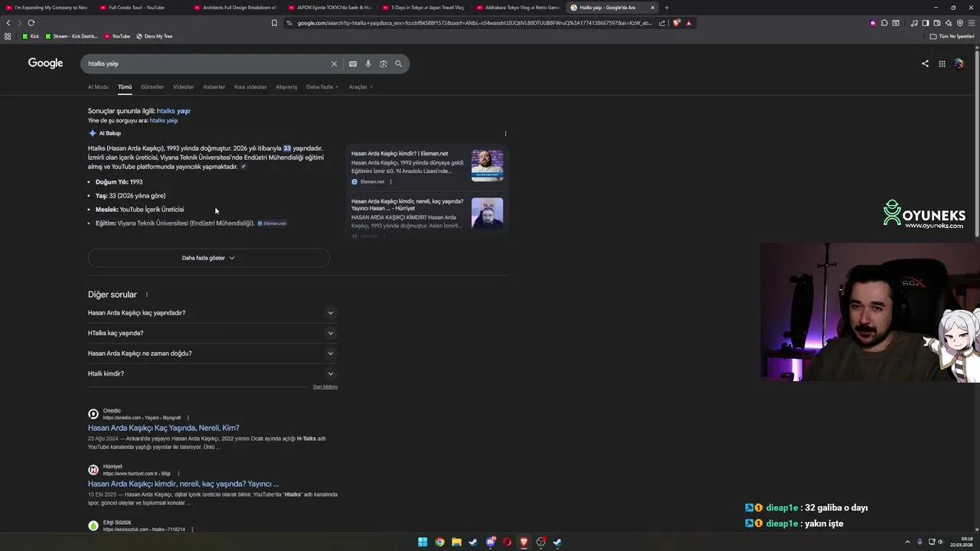Clear the search box with the X icon
Image resolution: width=980 pixels, height=551 pixels.
[x=334, y=64]
